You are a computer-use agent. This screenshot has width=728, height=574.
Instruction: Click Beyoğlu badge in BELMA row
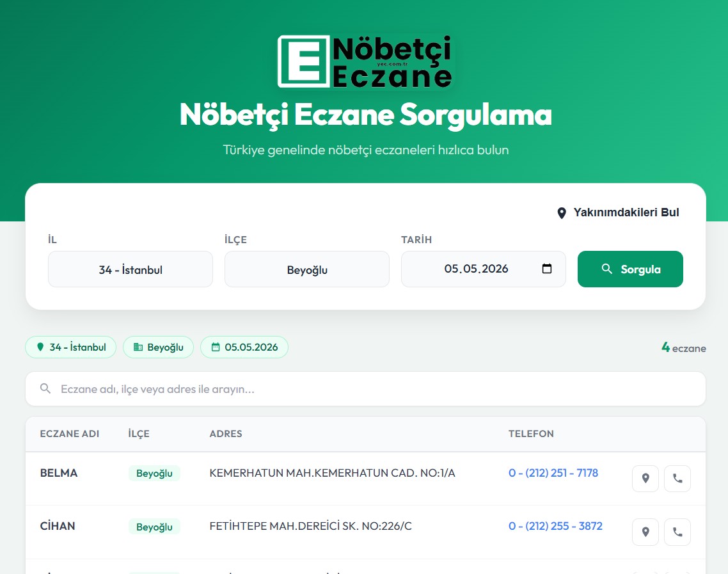click(x=154, y=474)
